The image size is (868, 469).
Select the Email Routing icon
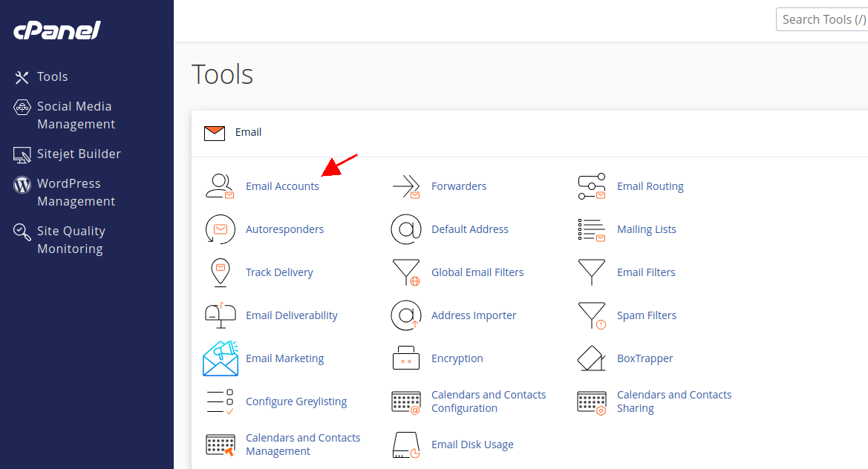coord(591,186)
